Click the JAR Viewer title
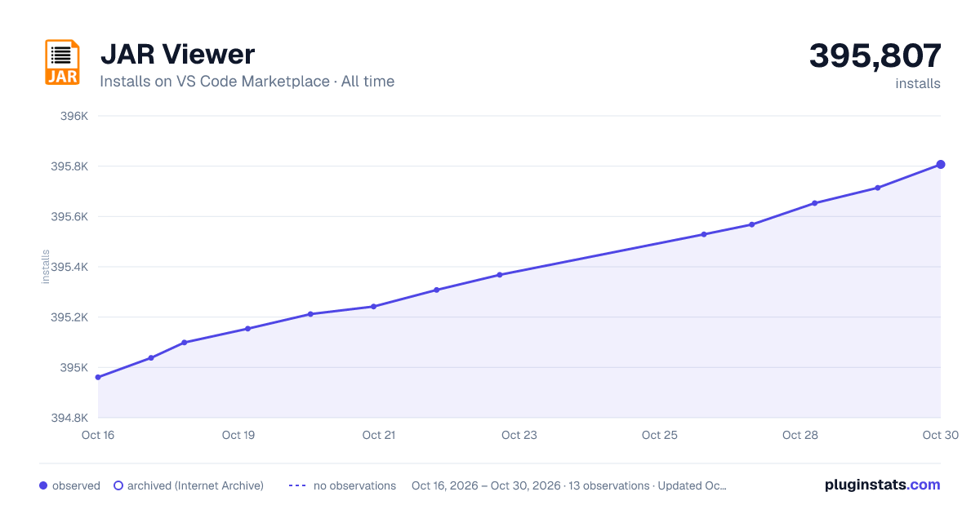Viewport: 980px width, 514px height. click(x=177, y=55)
